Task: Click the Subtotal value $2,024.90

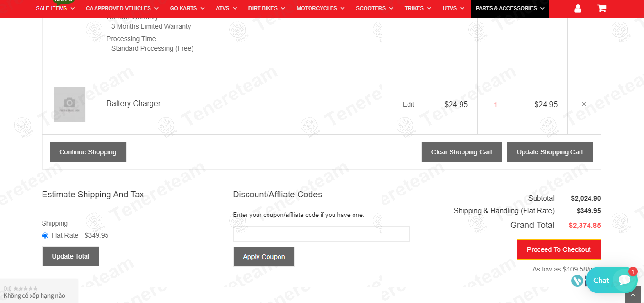Action: (x=586, y=198)
